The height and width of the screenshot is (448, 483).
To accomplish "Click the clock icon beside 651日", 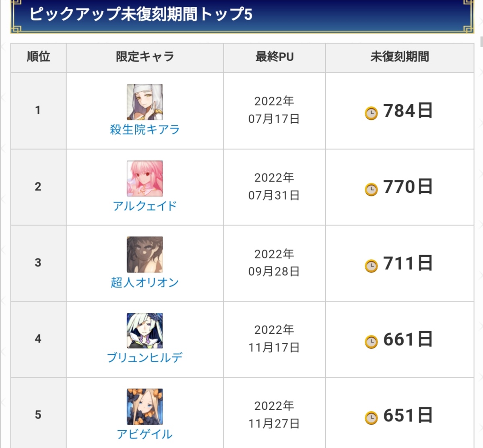I will pos(371,418).
